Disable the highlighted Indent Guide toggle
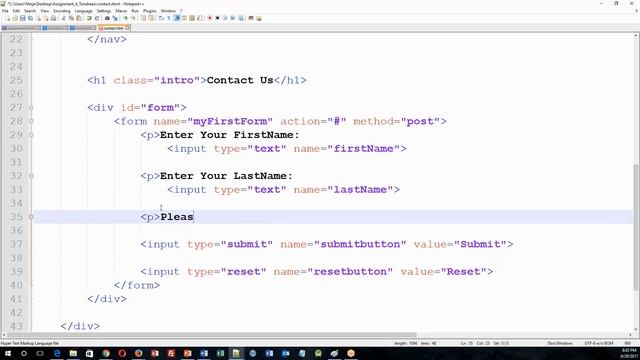 click(x=176, y=18)
